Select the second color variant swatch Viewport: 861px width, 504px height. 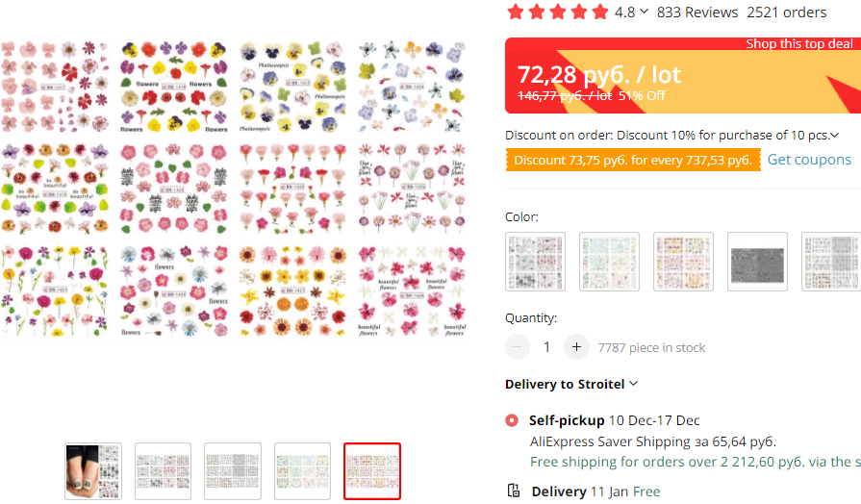click(609, 262)
